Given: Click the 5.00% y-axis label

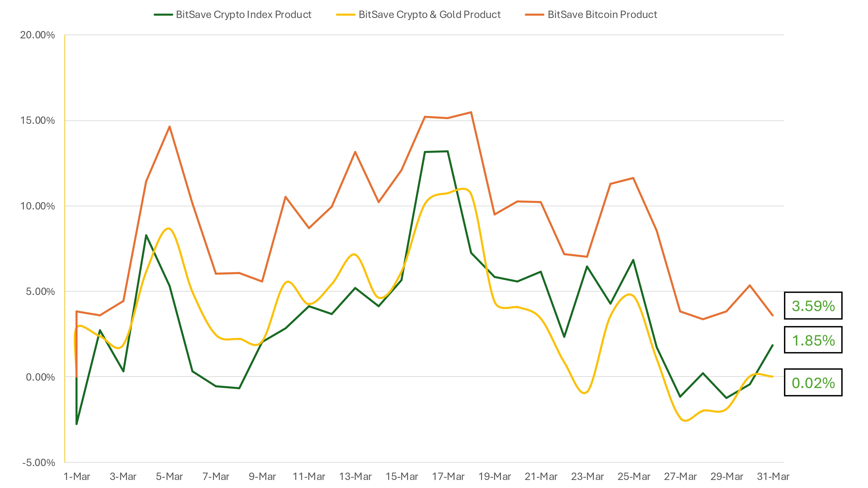Looking at the screenshot, I should 40,291.
